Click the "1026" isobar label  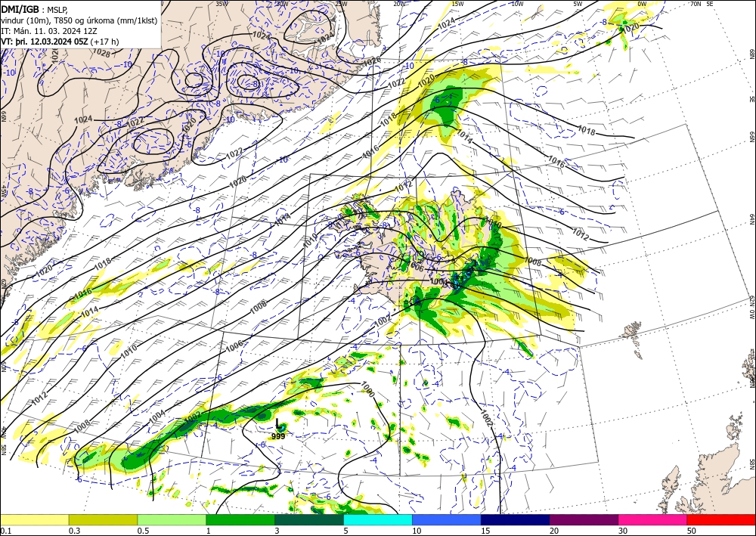[x=372, y=62]
